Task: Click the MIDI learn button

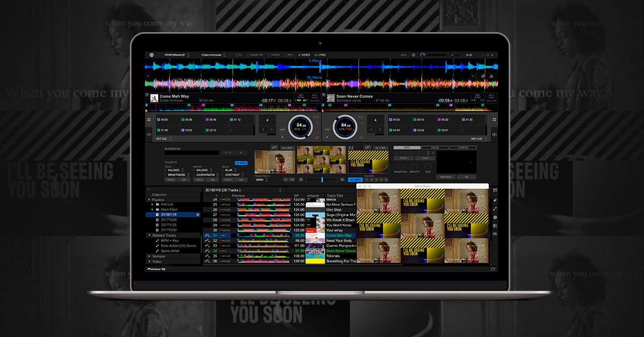Action: [x=404, y=55]
